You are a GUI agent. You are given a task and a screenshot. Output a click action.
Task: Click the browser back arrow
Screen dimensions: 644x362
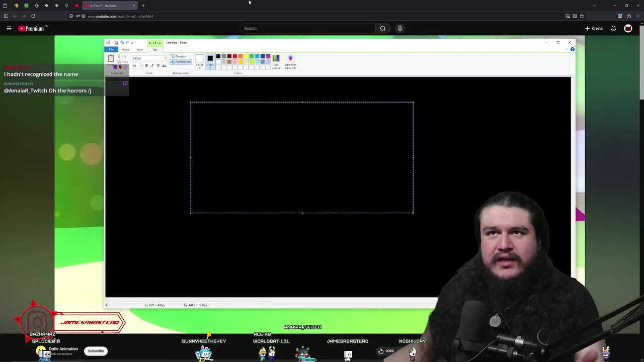(15, 16)
